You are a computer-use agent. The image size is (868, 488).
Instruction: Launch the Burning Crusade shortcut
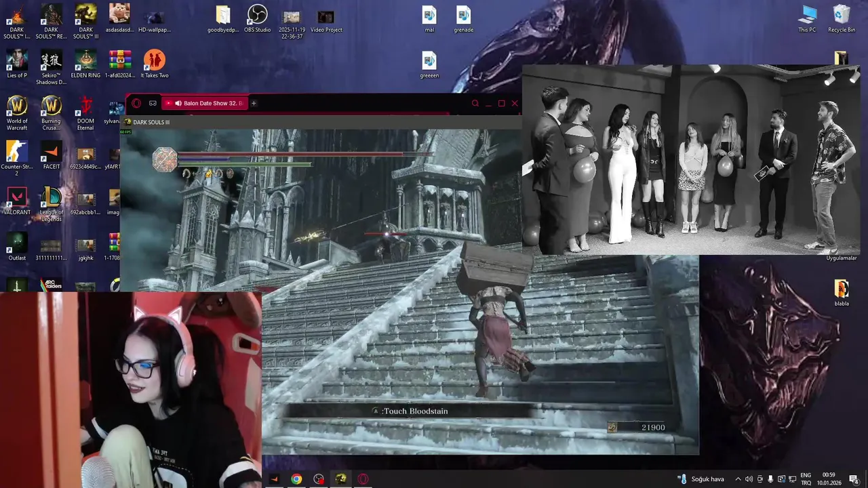pos(51,113)
